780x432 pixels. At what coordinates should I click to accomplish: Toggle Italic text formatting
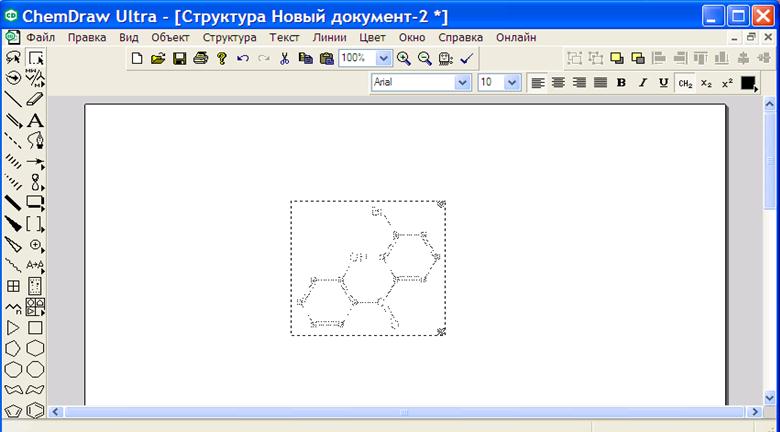click(x=642, y=83)
